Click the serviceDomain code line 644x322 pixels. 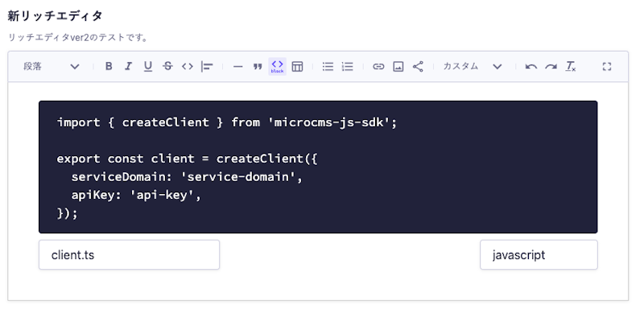(x=187, y=177)
